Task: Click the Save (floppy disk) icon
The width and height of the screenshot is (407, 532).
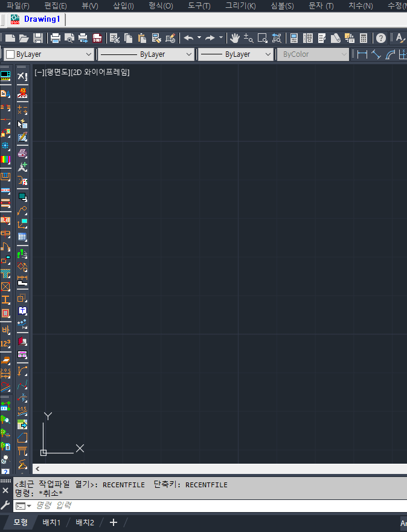Action: point(37,37)
